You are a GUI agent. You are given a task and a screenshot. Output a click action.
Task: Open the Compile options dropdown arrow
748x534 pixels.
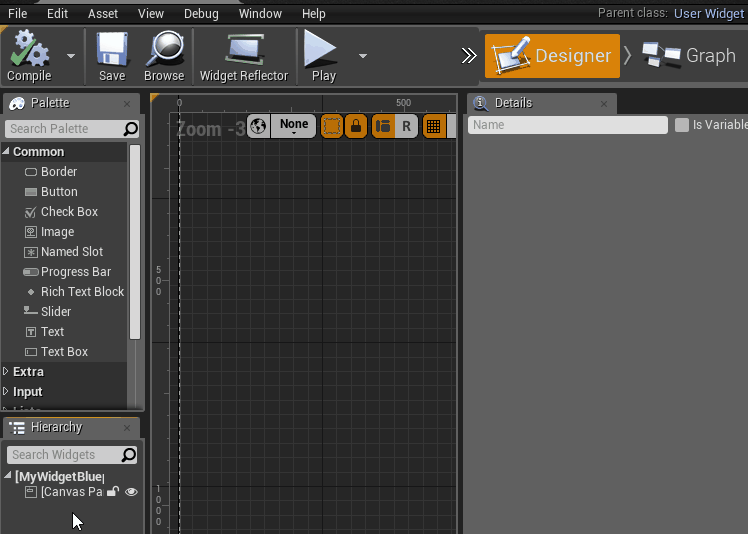click(71, 56)
